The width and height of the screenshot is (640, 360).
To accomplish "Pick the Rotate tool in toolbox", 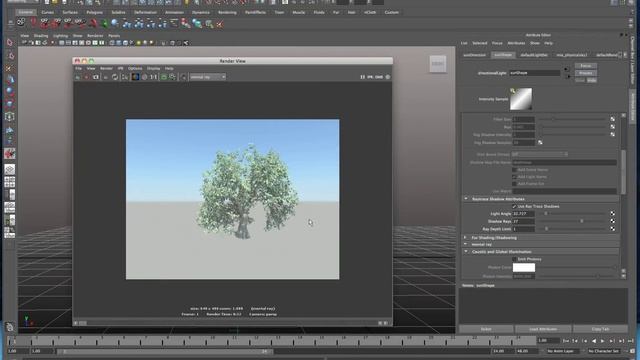I will tap(10, 91).
